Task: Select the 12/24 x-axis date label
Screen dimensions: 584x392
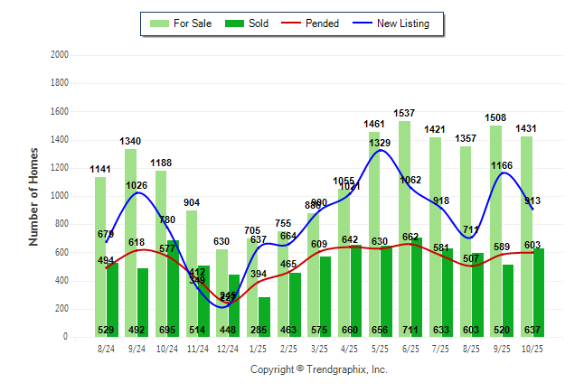Action: click(x=228, y=347)
